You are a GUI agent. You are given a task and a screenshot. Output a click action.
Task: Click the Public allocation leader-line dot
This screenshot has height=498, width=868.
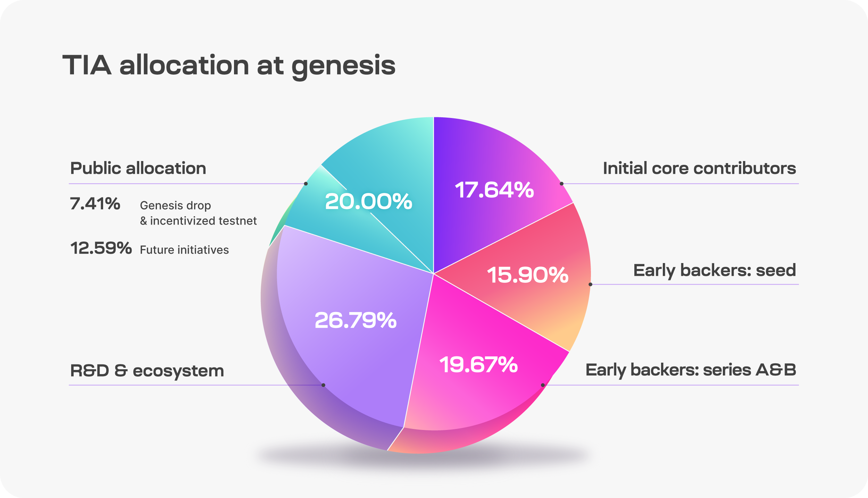(306, 184)
